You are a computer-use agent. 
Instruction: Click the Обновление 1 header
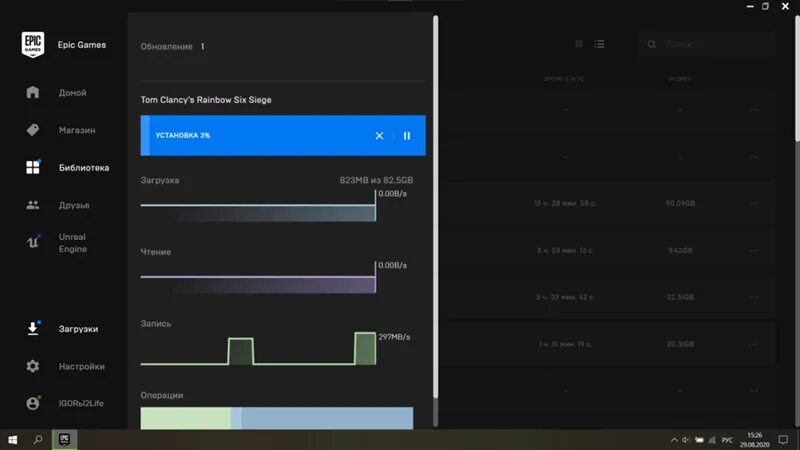[x=172, y=46]
